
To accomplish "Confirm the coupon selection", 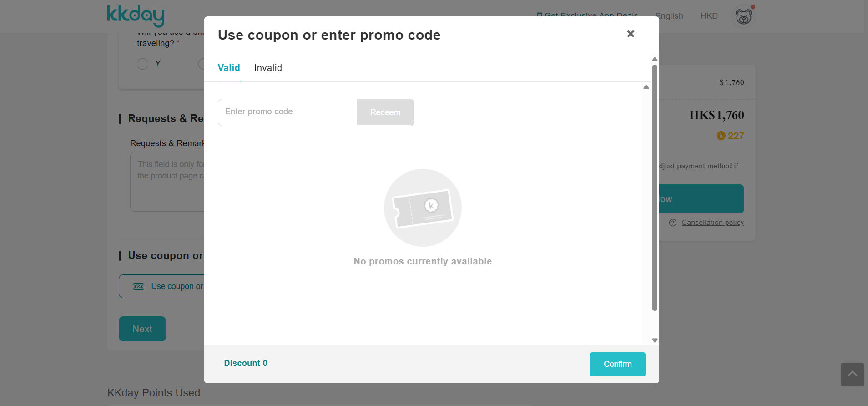I will [617, 364].
